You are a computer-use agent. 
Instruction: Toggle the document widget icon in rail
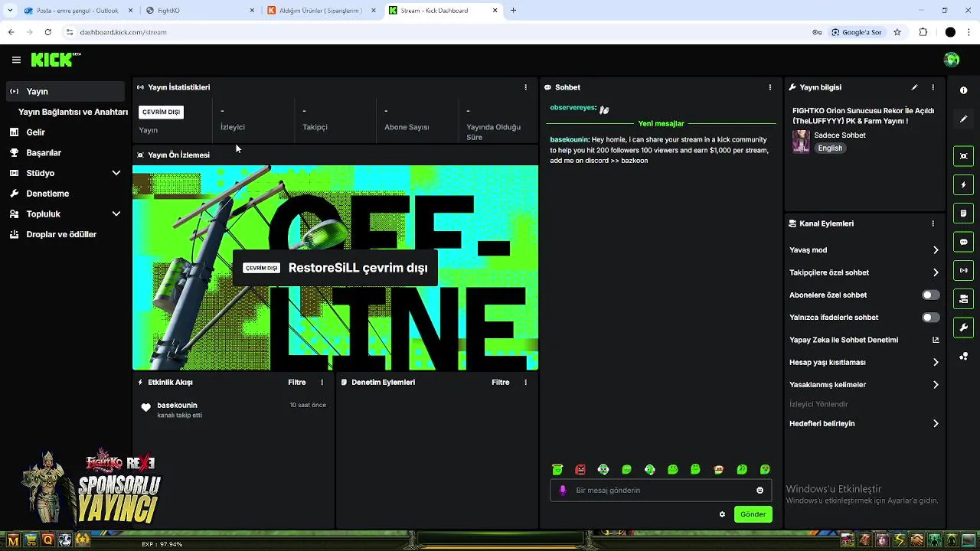pyautogui.click(x=964, y=213)
